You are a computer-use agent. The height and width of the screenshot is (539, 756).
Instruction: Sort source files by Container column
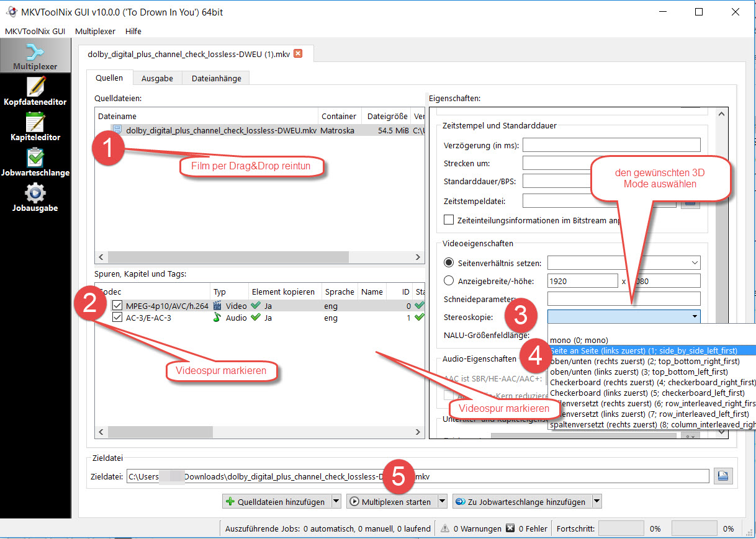coord(340,116)
